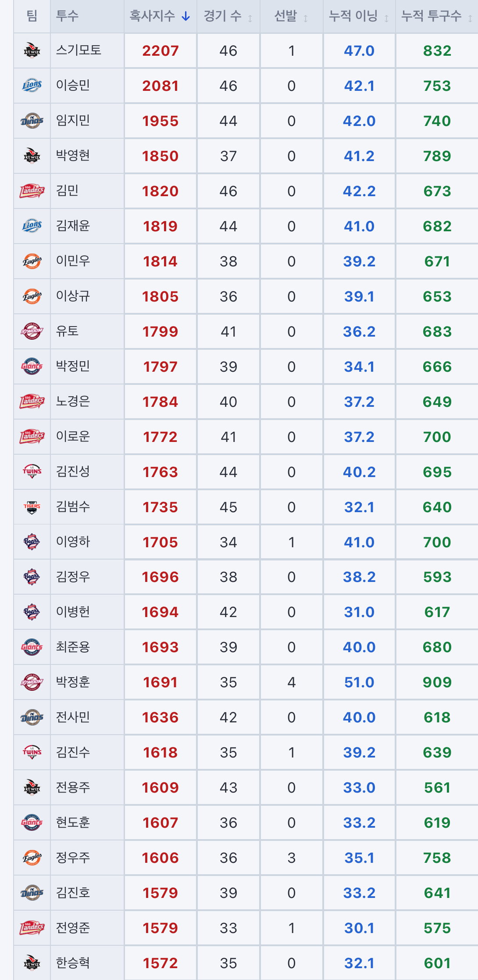Click the Lions logo beside 이승민
The width and height of the screenshot is (478, 980).
pos(32,85)
